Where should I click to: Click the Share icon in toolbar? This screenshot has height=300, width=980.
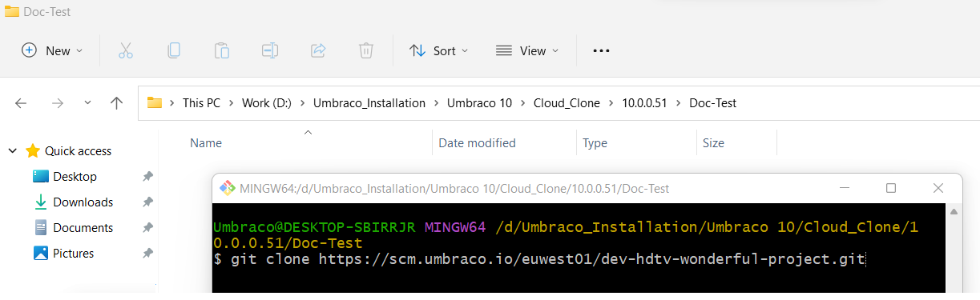(x=318, y=50)
